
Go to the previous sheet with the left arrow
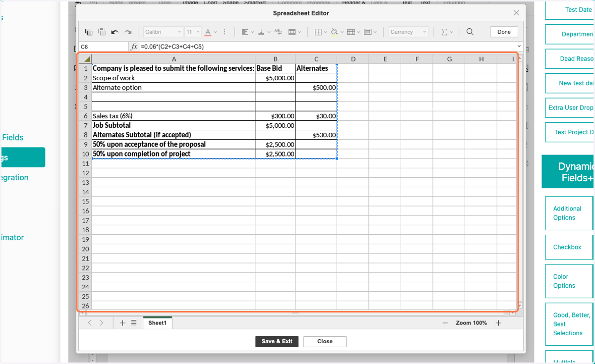[90, 323]
